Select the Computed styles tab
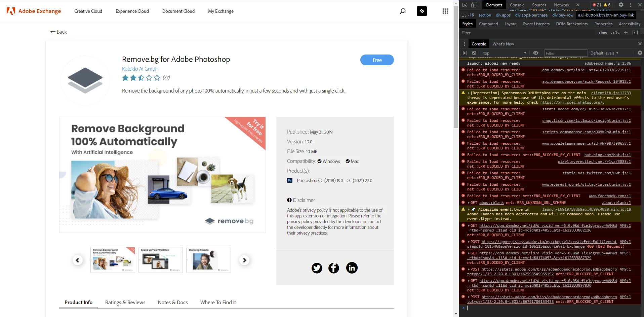Viewport: 644px width, 317px height. click(x=488, y=24)
